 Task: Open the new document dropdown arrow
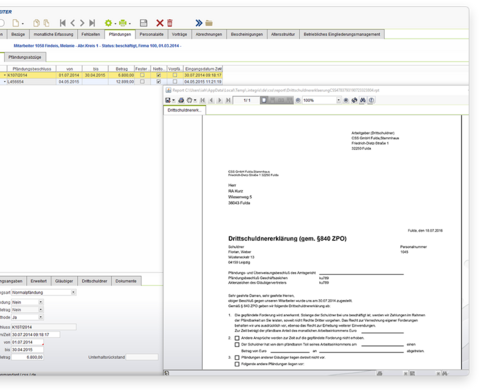click(x=22, y=24)
